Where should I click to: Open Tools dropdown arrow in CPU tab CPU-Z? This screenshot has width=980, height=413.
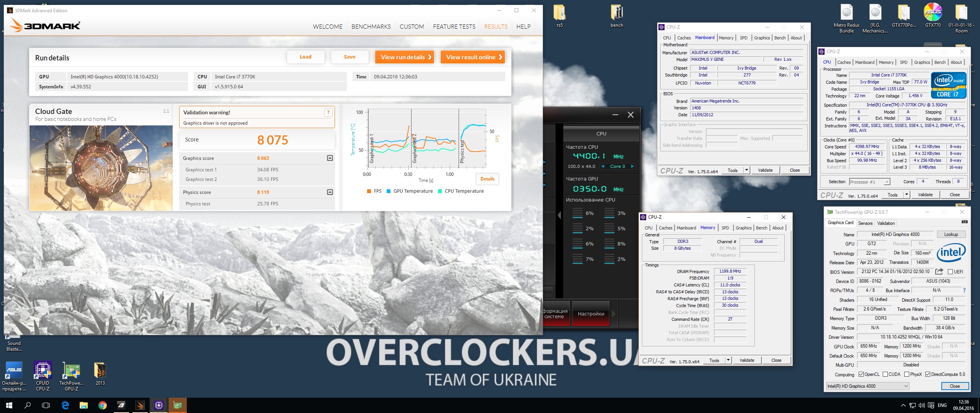tap(906, 195)
